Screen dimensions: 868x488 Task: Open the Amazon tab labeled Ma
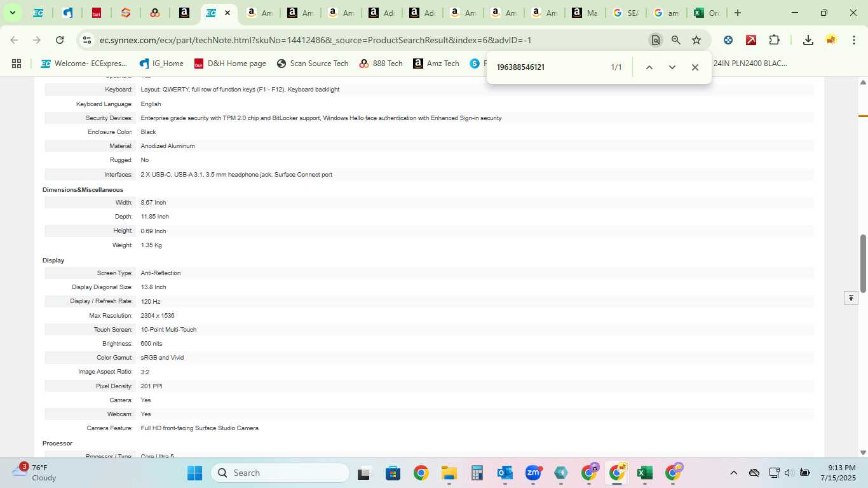click(x=584, y=13)
